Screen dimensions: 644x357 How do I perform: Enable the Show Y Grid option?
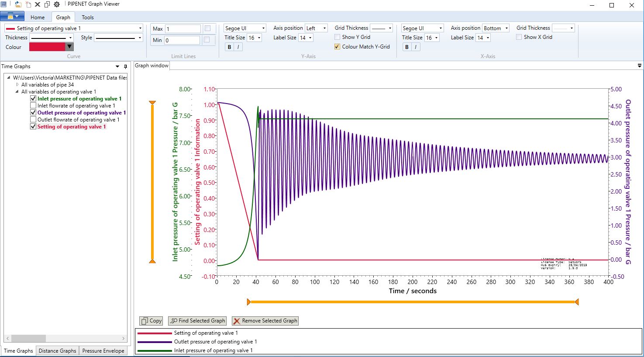coord(337,37)
